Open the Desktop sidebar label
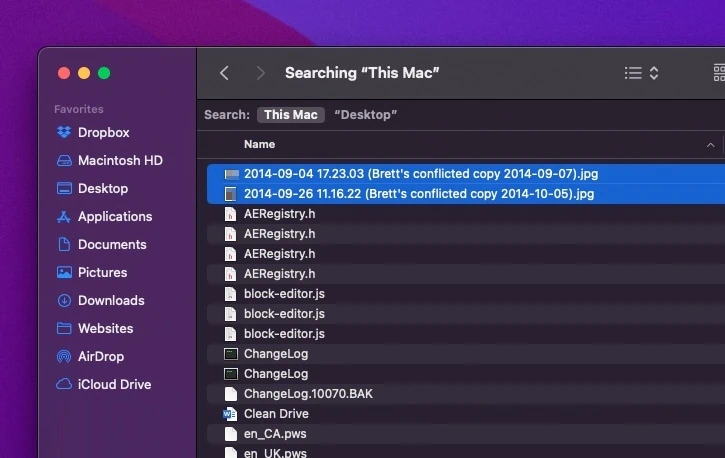 coord(103,189)
